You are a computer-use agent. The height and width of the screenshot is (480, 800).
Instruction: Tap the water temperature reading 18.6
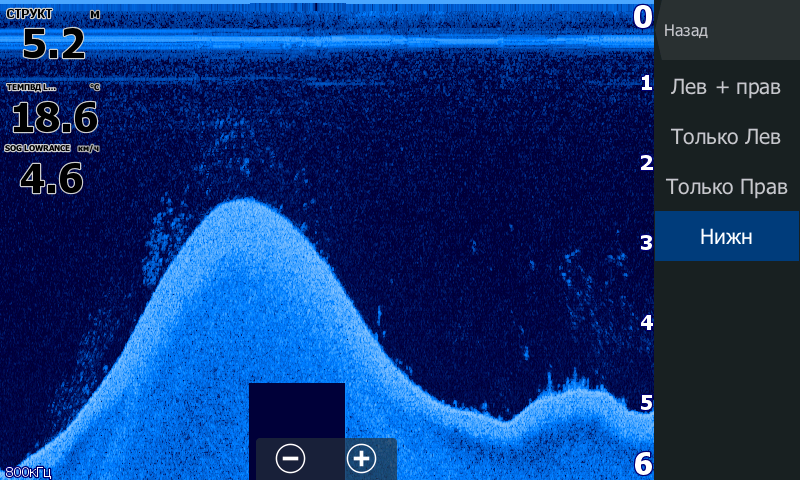54,119
